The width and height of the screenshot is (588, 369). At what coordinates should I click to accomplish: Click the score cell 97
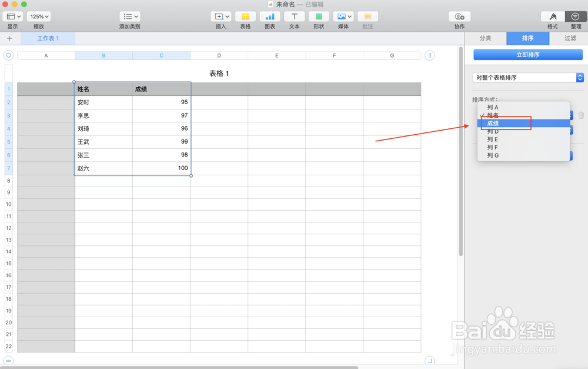coord(161,115)
